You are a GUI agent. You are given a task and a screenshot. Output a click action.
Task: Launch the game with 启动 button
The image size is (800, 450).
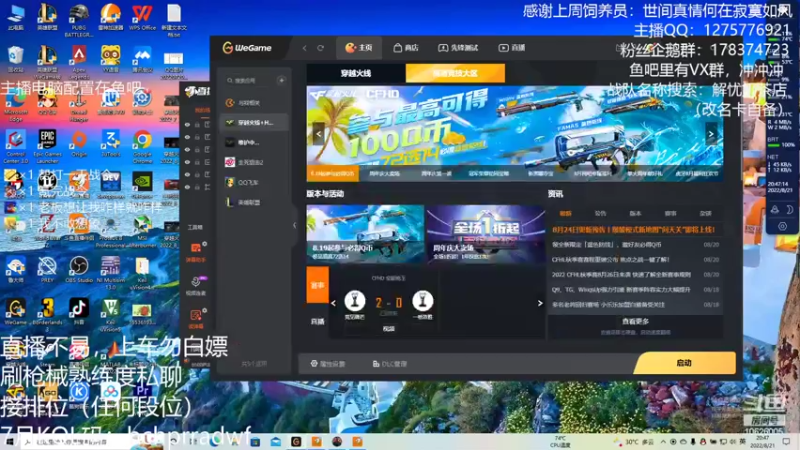(x=684, y=363)
